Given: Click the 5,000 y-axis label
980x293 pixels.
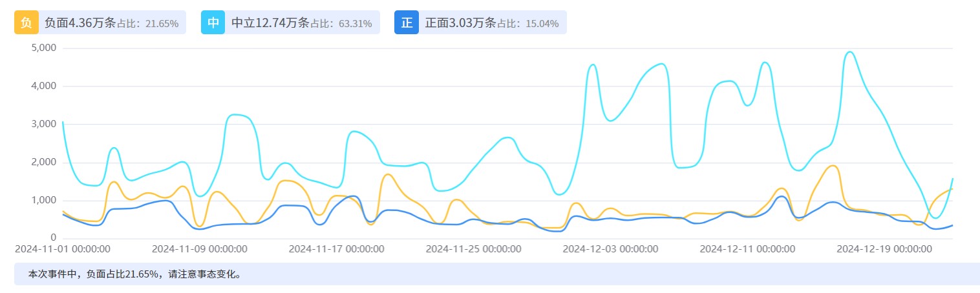Looking at the screenshot, I should [x=44, y=48].
